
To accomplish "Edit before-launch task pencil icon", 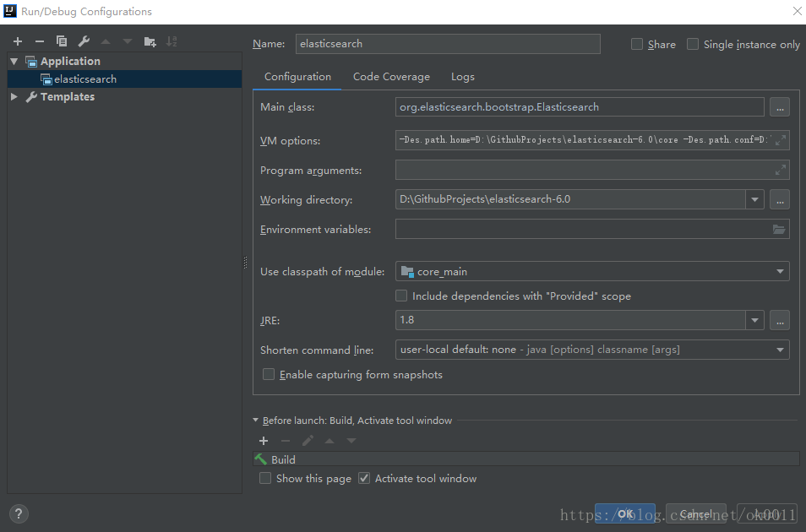I will pos(308,441).
